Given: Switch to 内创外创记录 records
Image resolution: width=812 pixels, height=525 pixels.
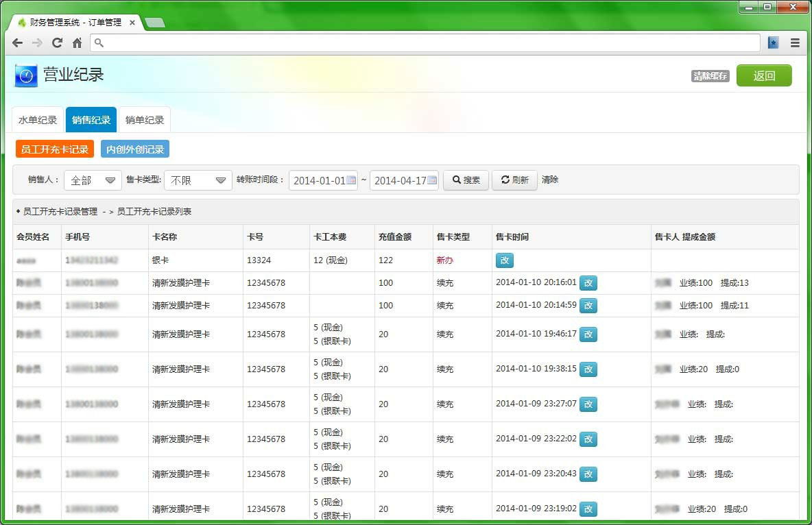Looking at the screenshot, I should (x=135, y=149).
